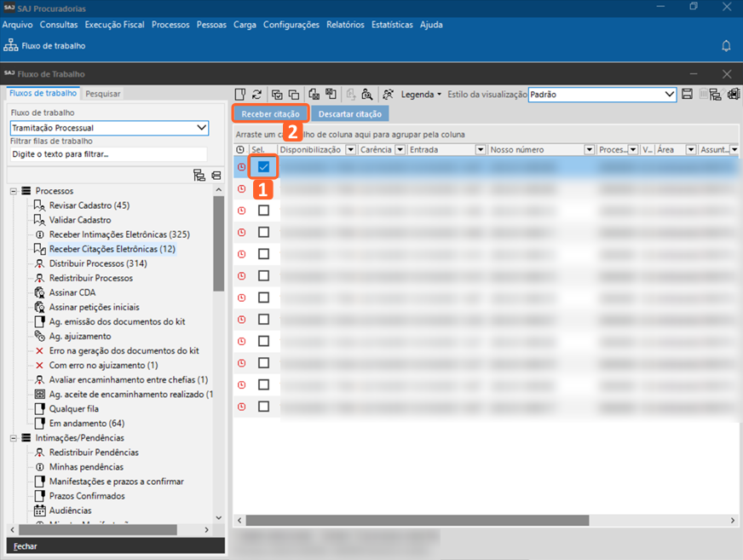Click the Assinar CDA queue icon
Image resolution: width=743 pixels, height=560 pixels.
click(x=39, y=292)
